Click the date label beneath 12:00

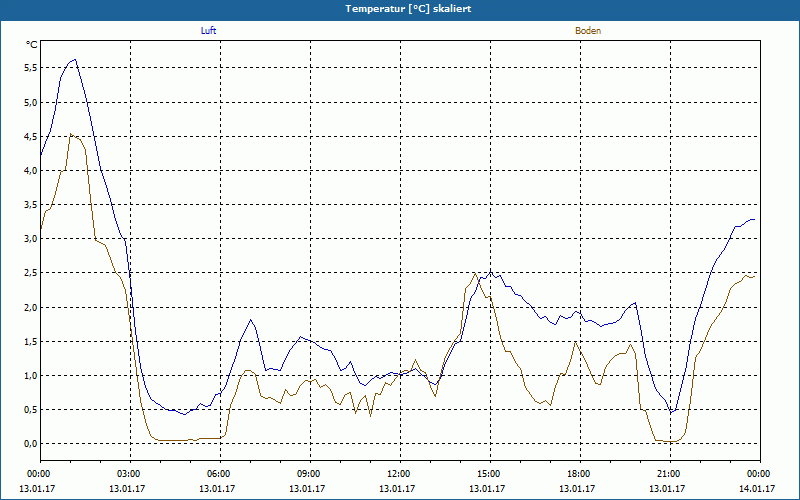(x=396, y=488)
